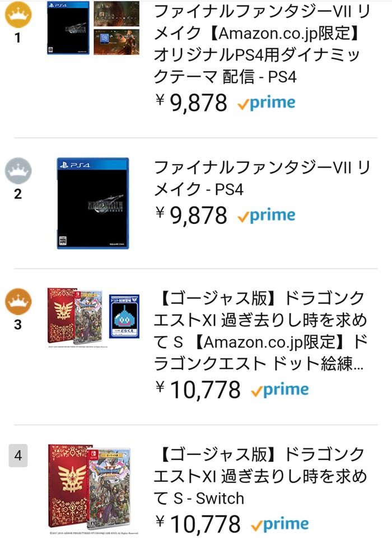Open the rank 4 Dragon Quest Switch thumbnail
The image size is (392, 557).
(88, 486)
